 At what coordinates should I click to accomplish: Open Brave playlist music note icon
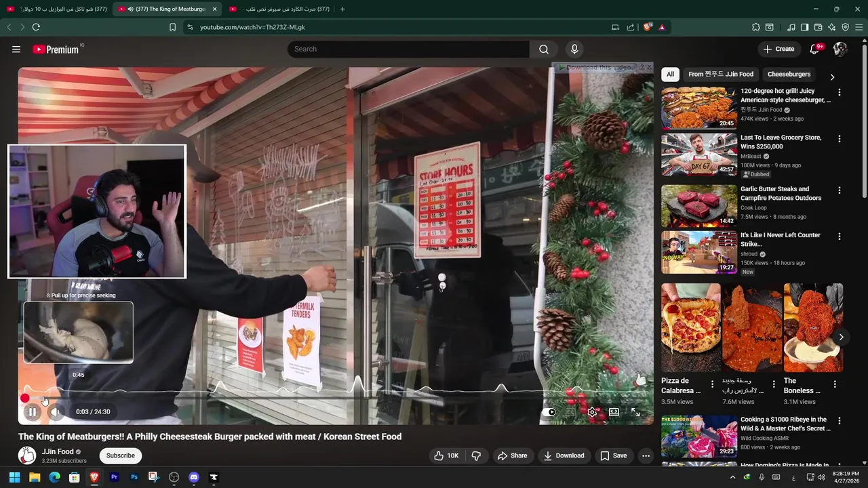point(791,27)
